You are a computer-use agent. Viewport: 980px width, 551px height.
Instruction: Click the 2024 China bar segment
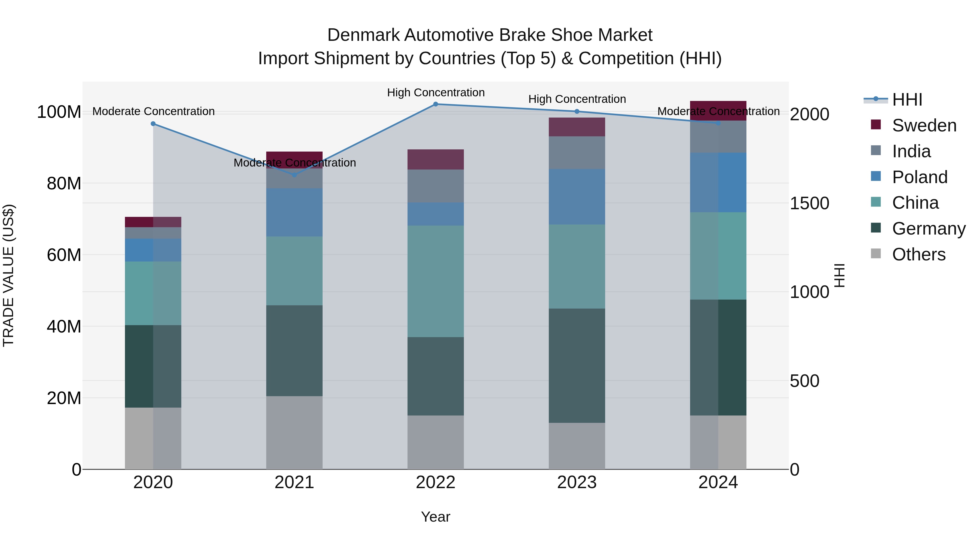(718, 256)
